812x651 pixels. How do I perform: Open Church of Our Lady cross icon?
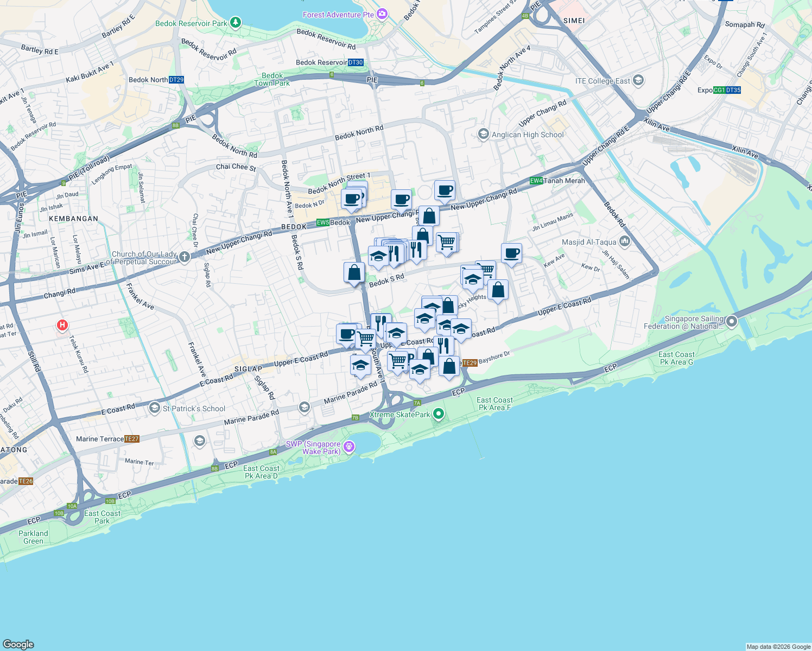click(x=185, y=257)
